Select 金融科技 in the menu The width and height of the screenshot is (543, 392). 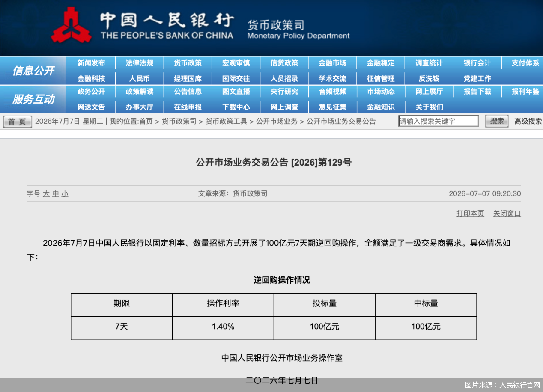pos(91,79)
